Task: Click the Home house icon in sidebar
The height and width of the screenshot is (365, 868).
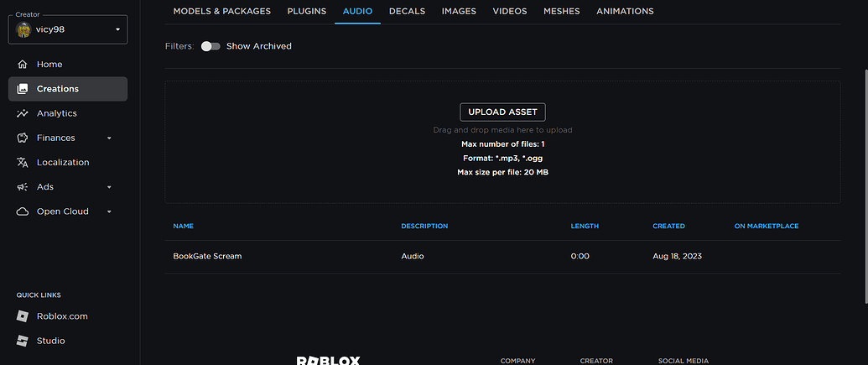Action: point(23,65)
